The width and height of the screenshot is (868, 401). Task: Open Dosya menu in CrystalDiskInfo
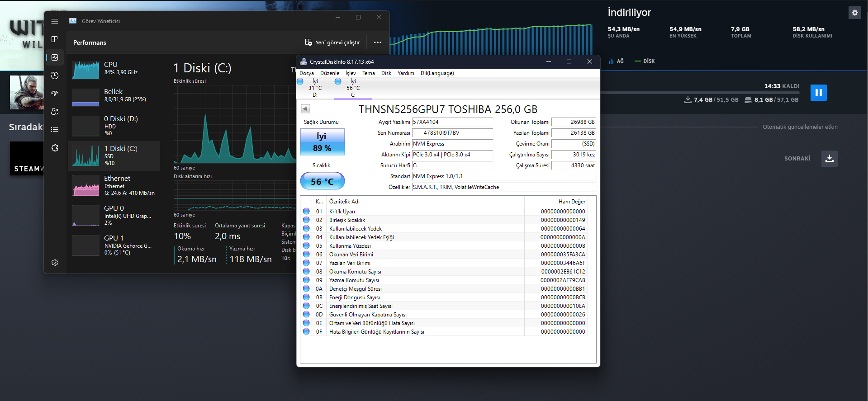[307, 73]
